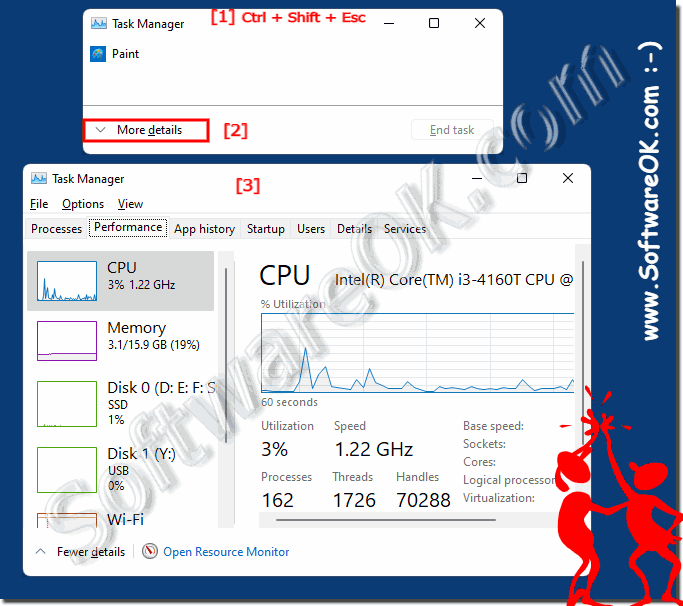Select the Paint task row text
683x606 pixels.
125,54
